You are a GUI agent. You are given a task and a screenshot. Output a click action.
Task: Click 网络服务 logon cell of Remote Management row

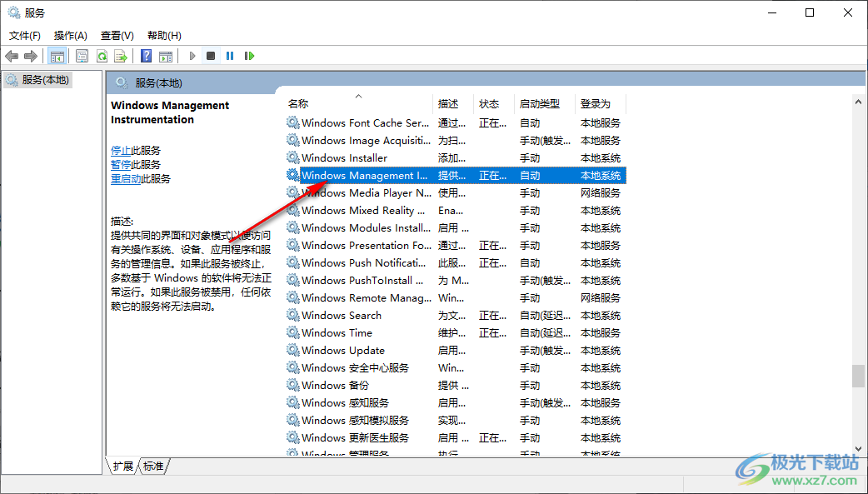601,298
